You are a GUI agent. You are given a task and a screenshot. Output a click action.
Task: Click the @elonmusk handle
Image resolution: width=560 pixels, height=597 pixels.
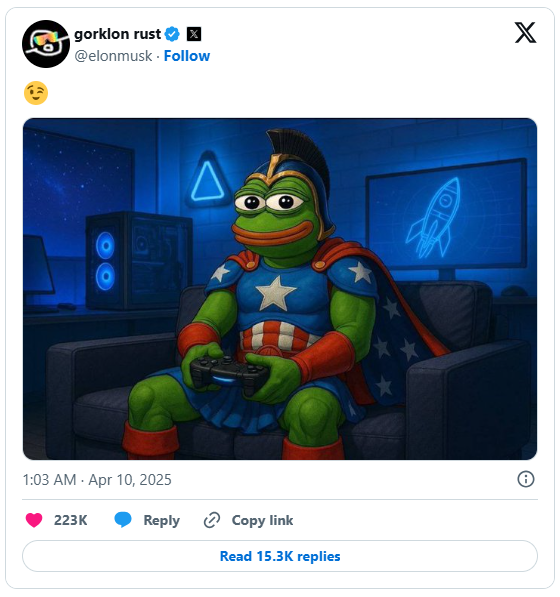pos(113,56)
